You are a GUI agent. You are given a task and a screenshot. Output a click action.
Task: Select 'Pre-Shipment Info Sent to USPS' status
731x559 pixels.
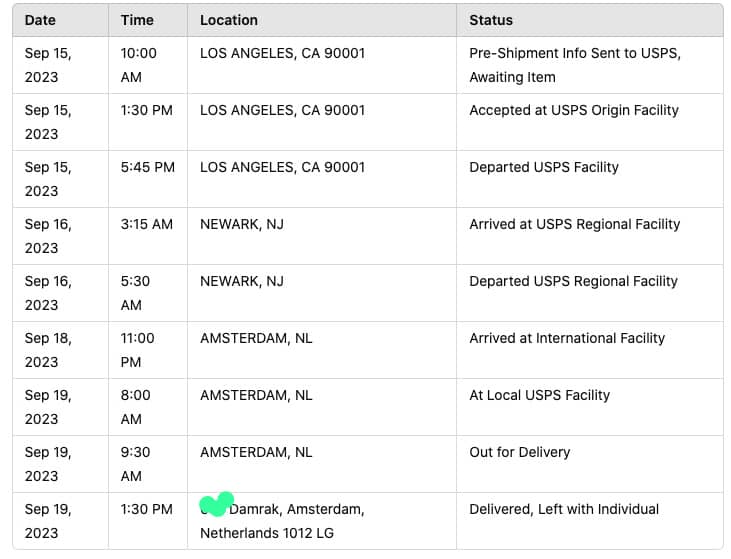pyautogui.click(x=574, y=64)
